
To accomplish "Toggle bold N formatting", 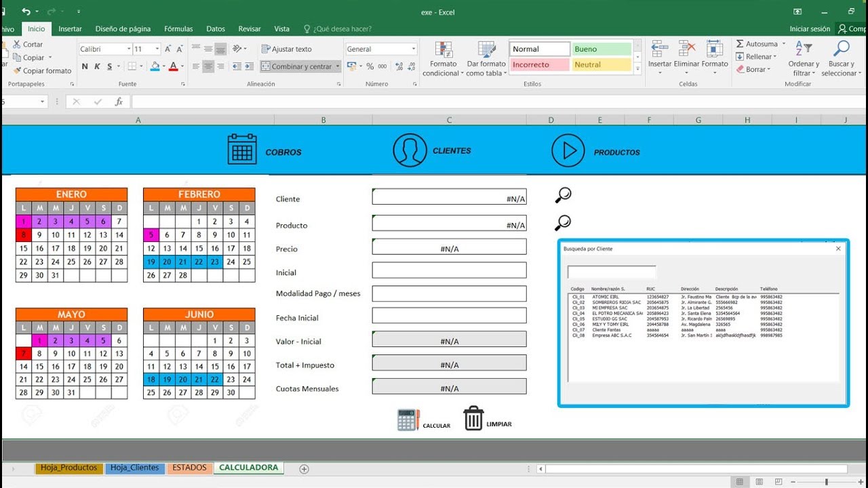I will [x=85, y=66].
